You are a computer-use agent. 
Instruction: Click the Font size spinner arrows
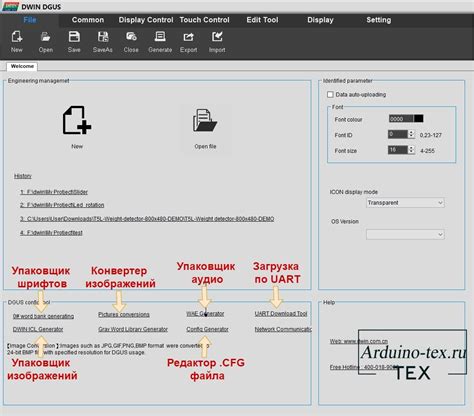[411, 150]
